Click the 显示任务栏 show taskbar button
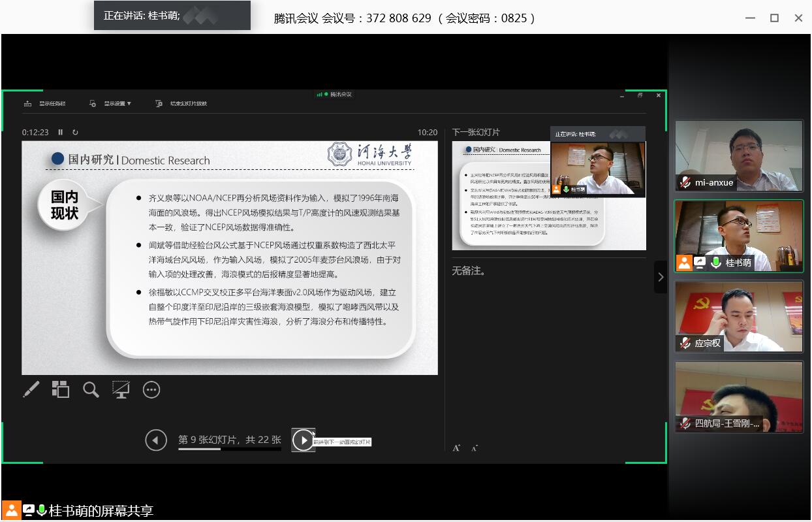The image size is (812, 522). coord(46,104)
